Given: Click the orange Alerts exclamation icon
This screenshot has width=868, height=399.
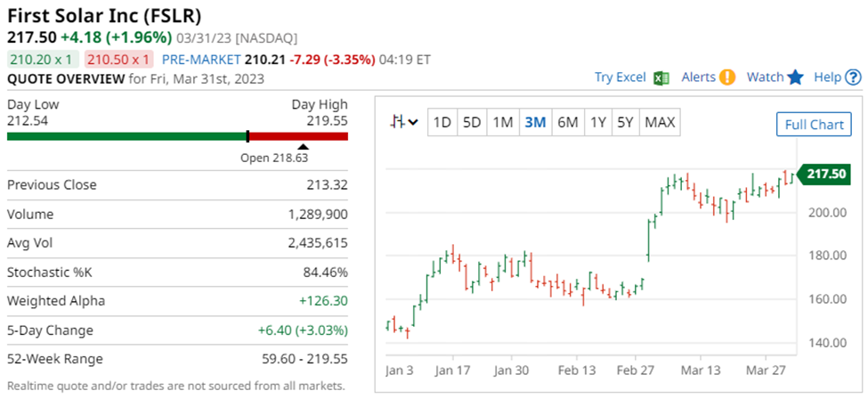Looking at the screenshot, I should click(x=727, y=77).
